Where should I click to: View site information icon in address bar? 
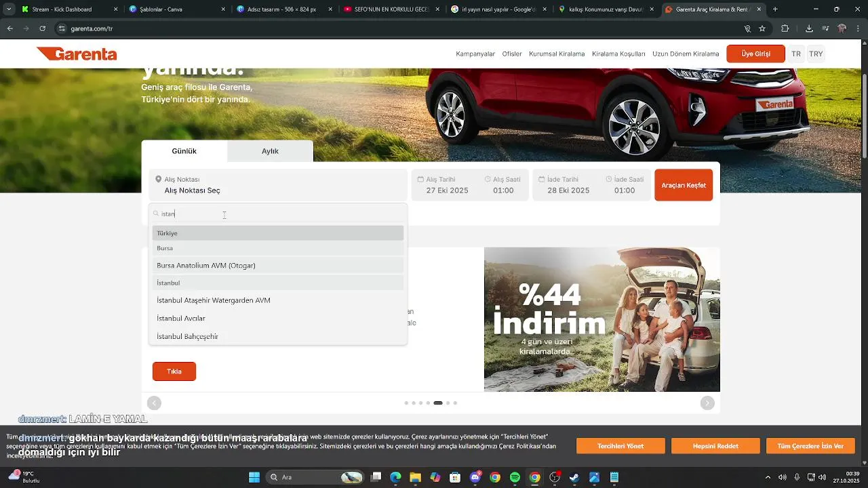coord(62,28)
